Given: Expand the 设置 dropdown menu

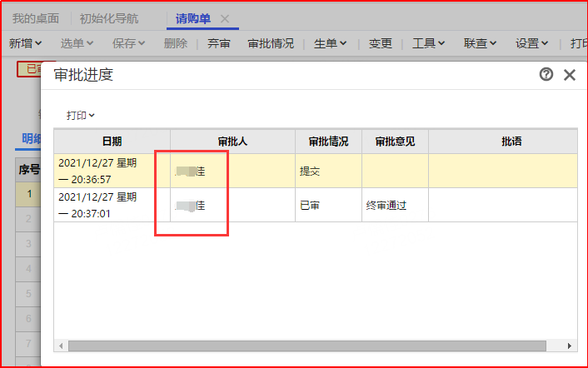Looking at the screenshot, I should (x=531, y=43).
